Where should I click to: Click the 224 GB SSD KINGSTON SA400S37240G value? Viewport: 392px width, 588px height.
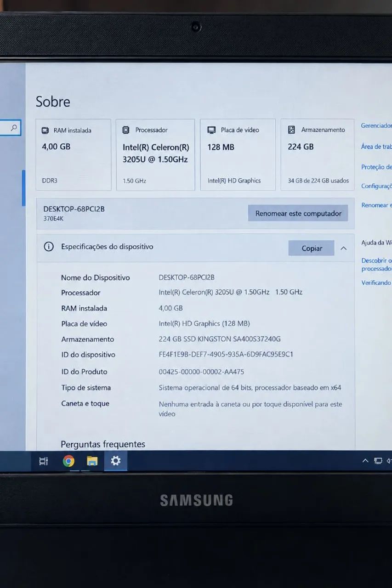tap(220, 339)
